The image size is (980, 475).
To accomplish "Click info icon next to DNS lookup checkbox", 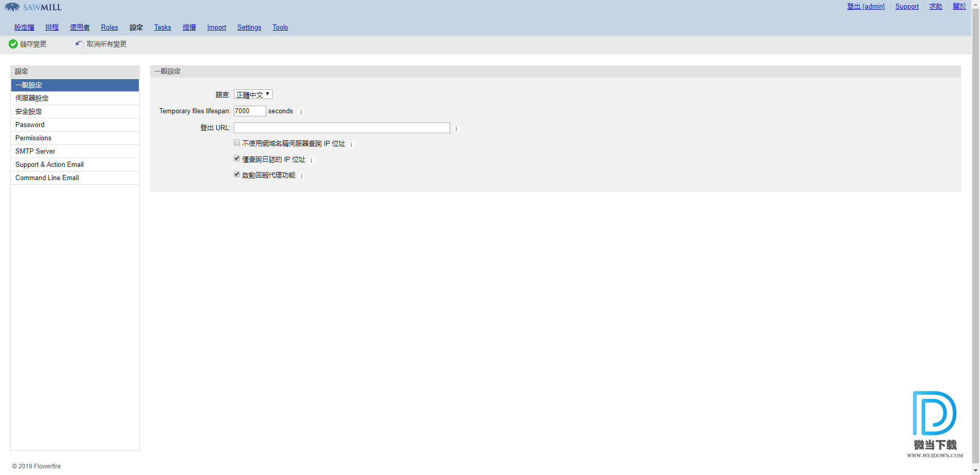I will tap(351, 144).
